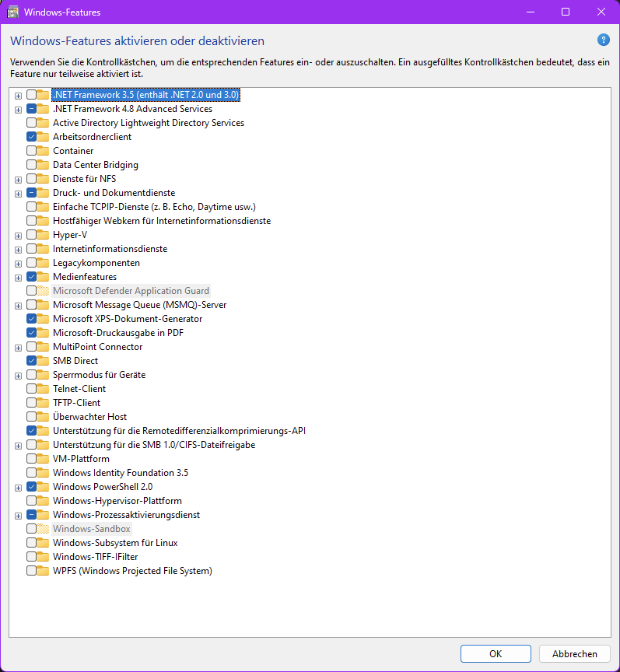Select Überwachter Host entry
The image size is (620, 672).
(x=89, y=417)
